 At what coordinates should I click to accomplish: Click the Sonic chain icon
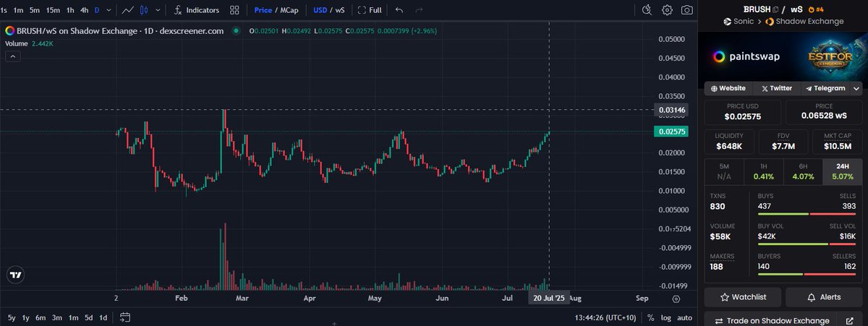point(728,22)
